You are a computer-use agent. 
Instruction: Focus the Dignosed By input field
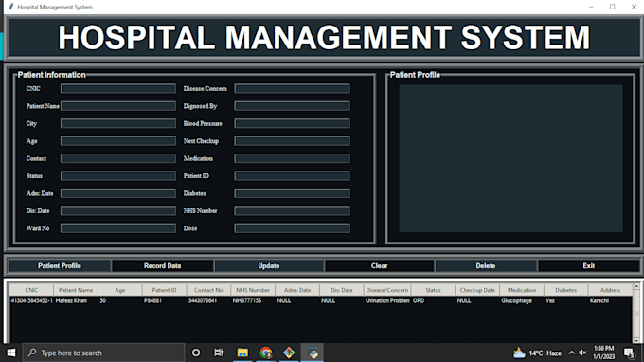tap(292, 106)
